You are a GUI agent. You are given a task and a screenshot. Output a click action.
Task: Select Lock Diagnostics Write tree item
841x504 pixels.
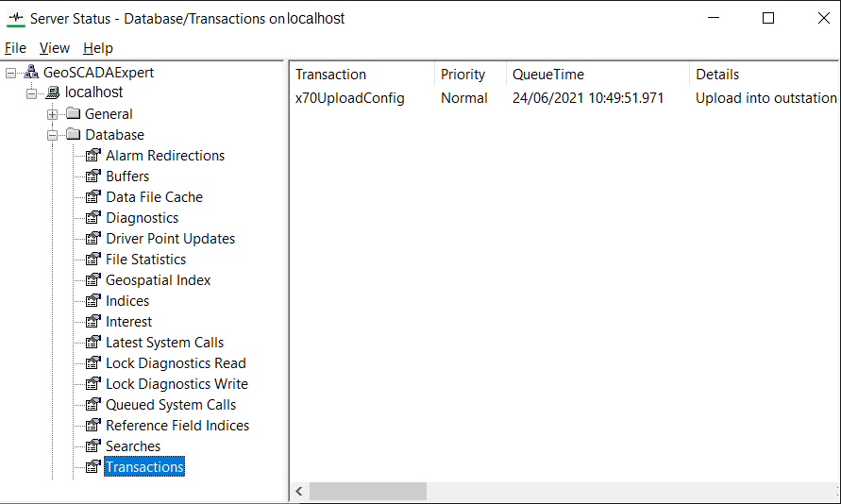pyautogui.click(x=177, y=384)
